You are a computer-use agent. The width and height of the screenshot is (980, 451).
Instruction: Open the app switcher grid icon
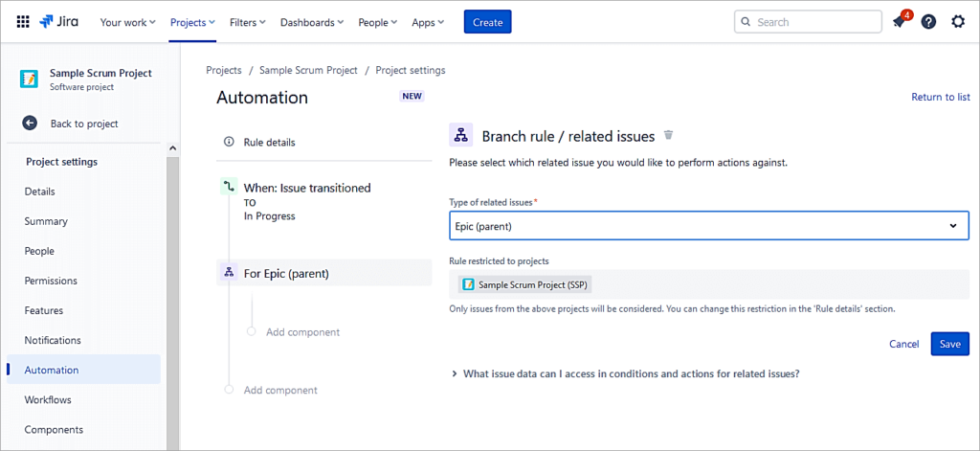point(23,22)
